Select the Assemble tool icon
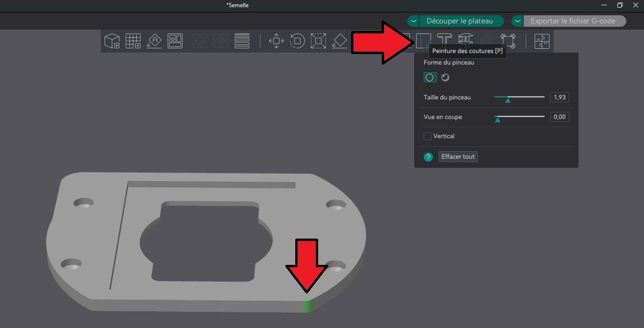The image size is (644, 328). [x=507, y=41]
